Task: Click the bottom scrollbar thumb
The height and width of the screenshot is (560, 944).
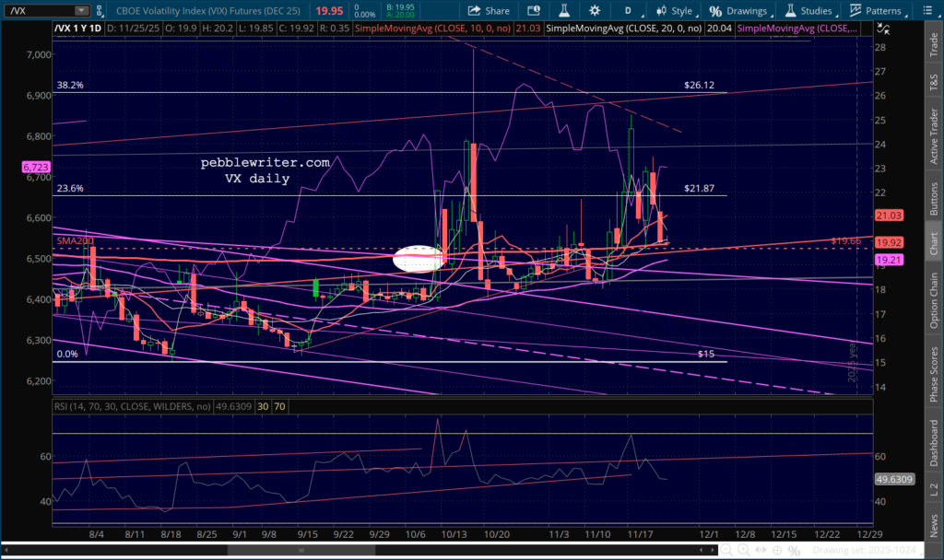Action: (301, 550)
